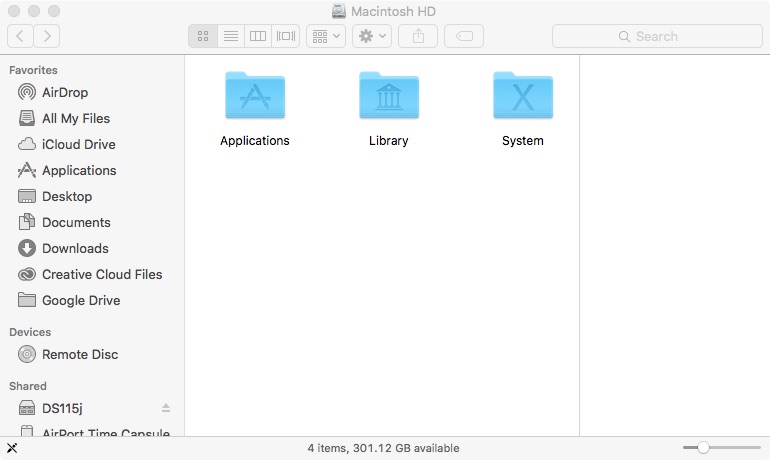Switch to Cover Flow view
The height and width of the screenshot is (460, 770).
point(286,36)
